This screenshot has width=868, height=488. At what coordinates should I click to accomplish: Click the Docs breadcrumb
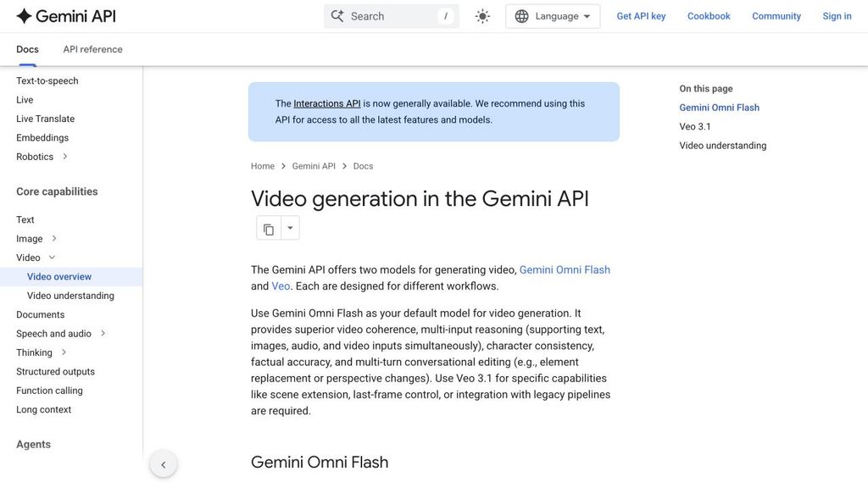(363, 166)
